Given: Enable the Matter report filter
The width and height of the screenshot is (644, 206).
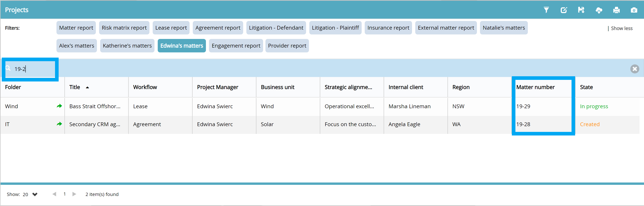Looking at the screenshot, I should (x=76, y=28).
